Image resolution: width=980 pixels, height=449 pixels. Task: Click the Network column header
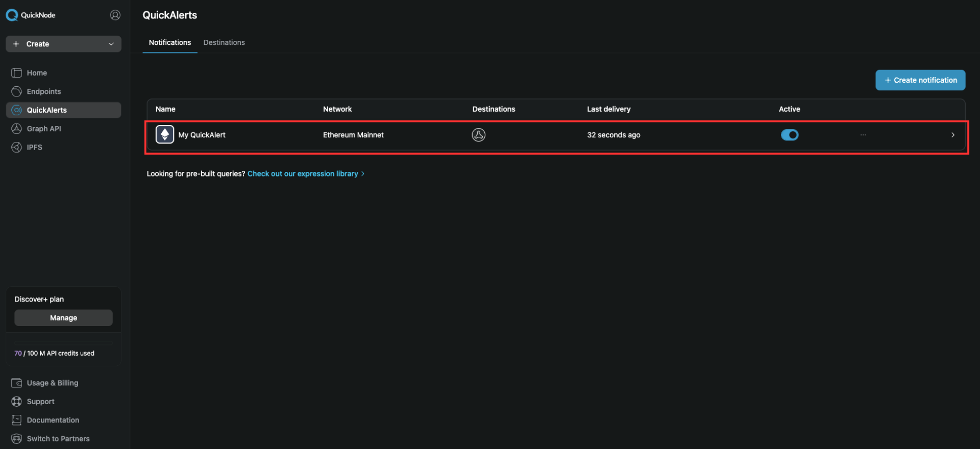click(337, 109)
